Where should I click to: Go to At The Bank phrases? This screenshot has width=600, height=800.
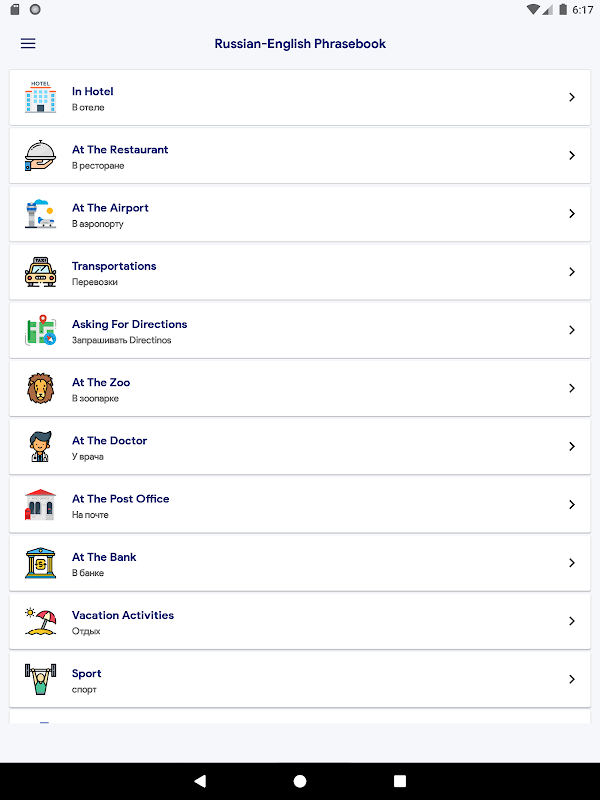pos(300,563)
